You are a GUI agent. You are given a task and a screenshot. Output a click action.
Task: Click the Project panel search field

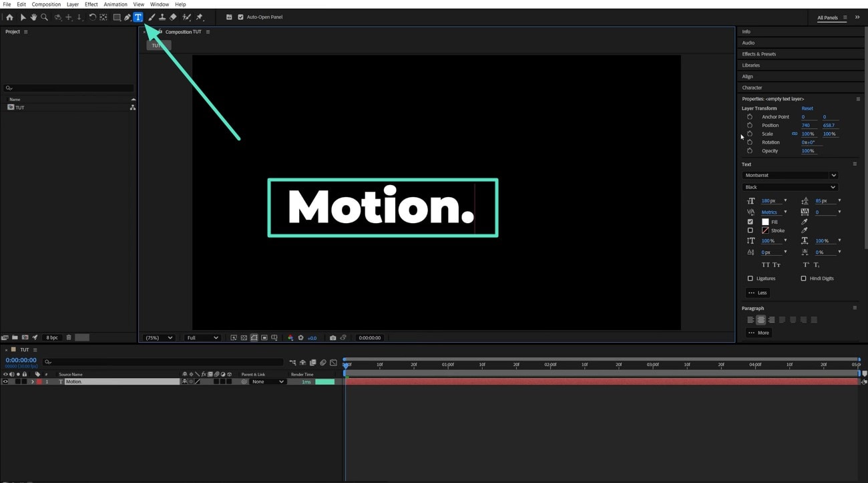pyautogui.click(x=69, y=88)
